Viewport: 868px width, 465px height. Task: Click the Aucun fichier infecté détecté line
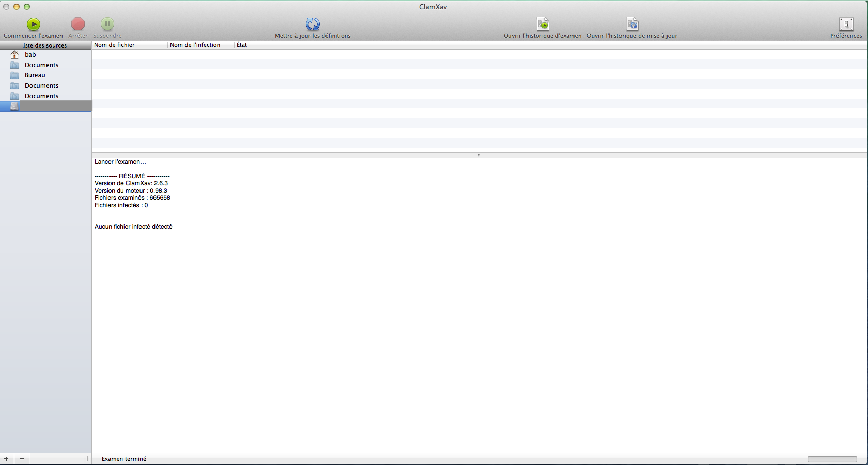pyautogui.click(x=133, y=227)
